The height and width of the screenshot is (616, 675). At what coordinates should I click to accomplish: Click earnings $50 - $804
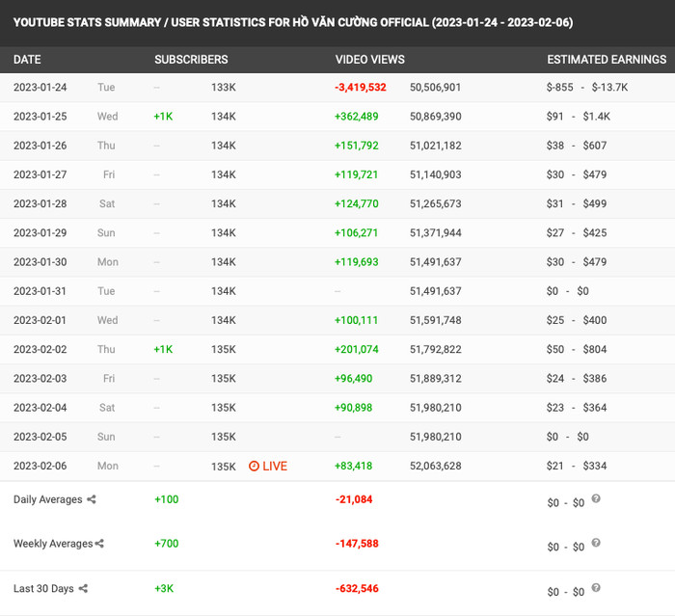577,349
